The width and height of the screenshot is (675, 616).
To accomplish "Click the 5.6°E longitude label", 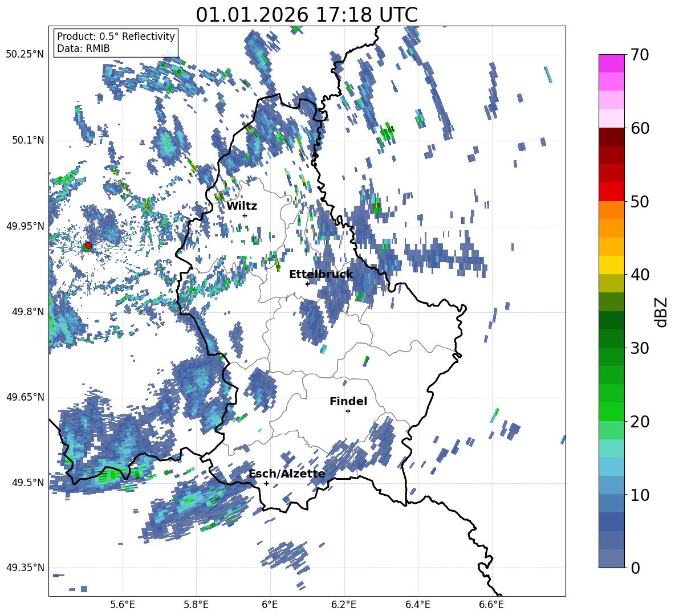I will pos(122,605).
